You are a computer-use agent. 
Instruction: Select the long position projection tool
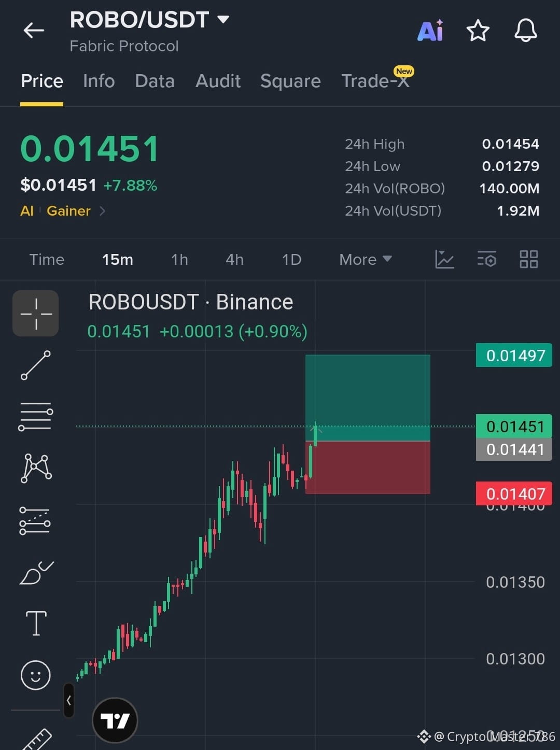(35, 520)
